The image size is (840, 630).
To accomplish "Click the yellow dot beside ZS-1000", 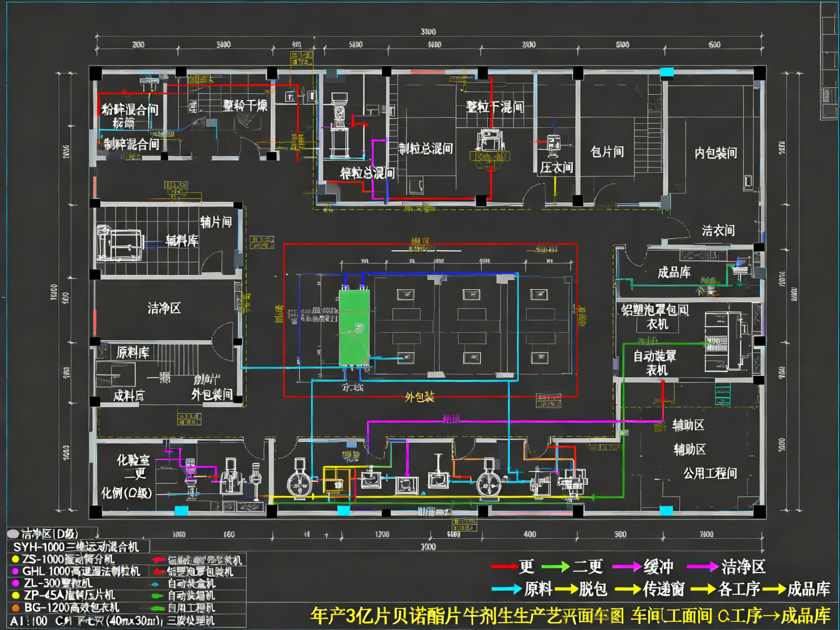I will pos(15,559).
